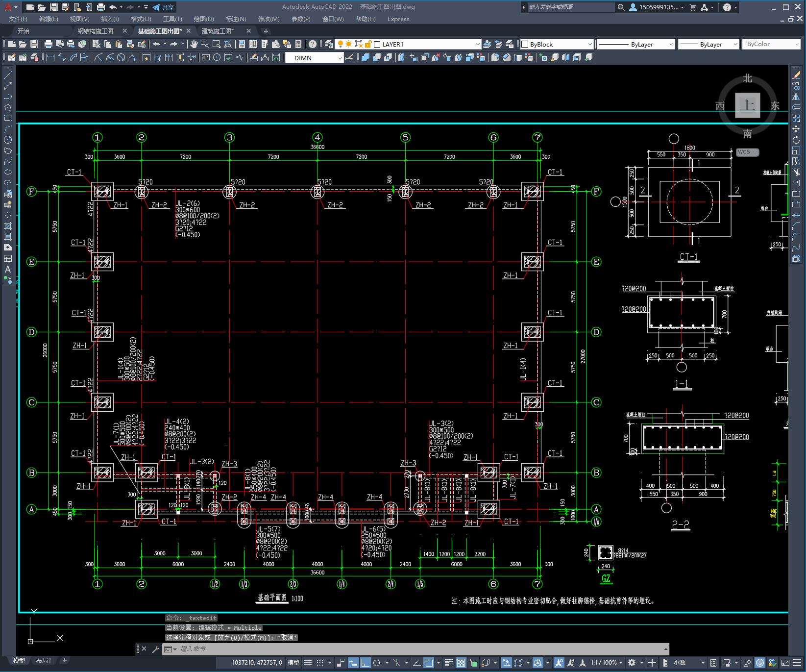Click the Clean Screen icon in status bar
This screenshot has width=806, height=672.
point(785,663)
